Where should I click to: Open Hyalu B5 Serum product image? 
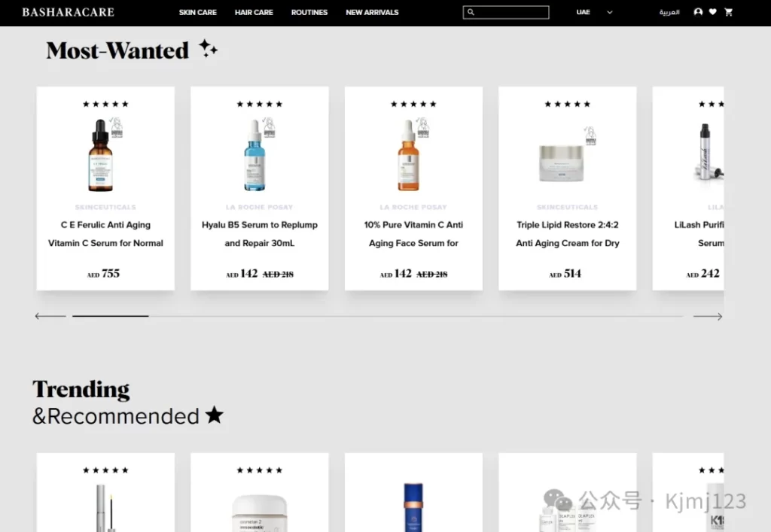[254, 155]
